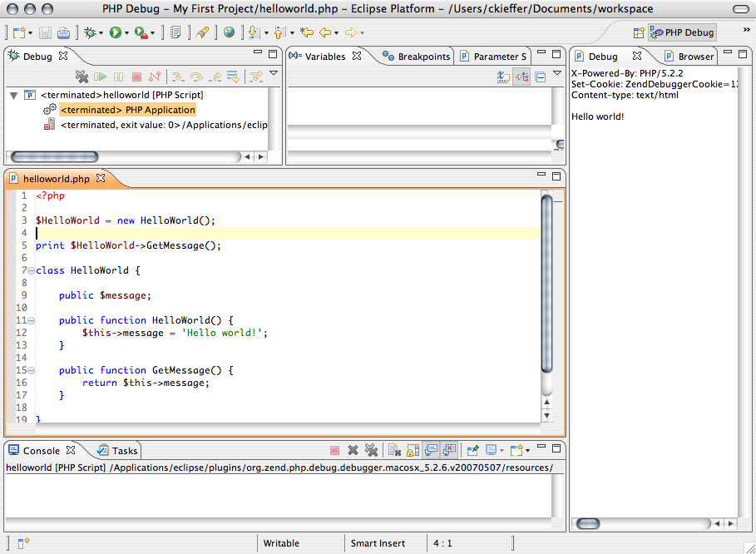
Task: Collapse class HelloWorld fold marker at line 7
Action: tap(32, 271)
